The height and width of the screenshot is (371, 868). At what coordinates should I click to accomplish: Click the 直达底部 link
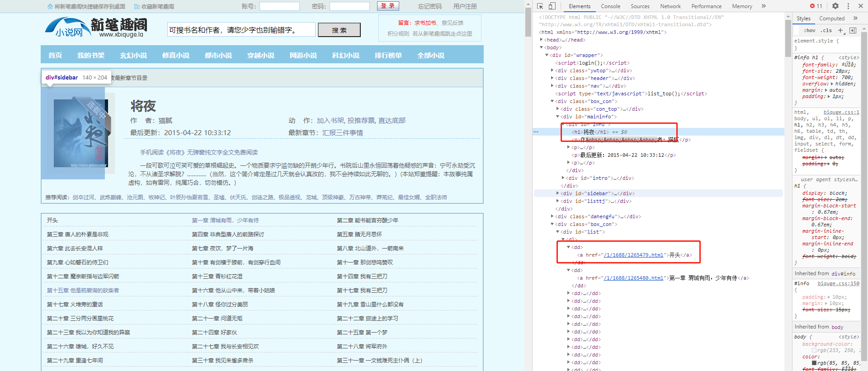[392, 121]
